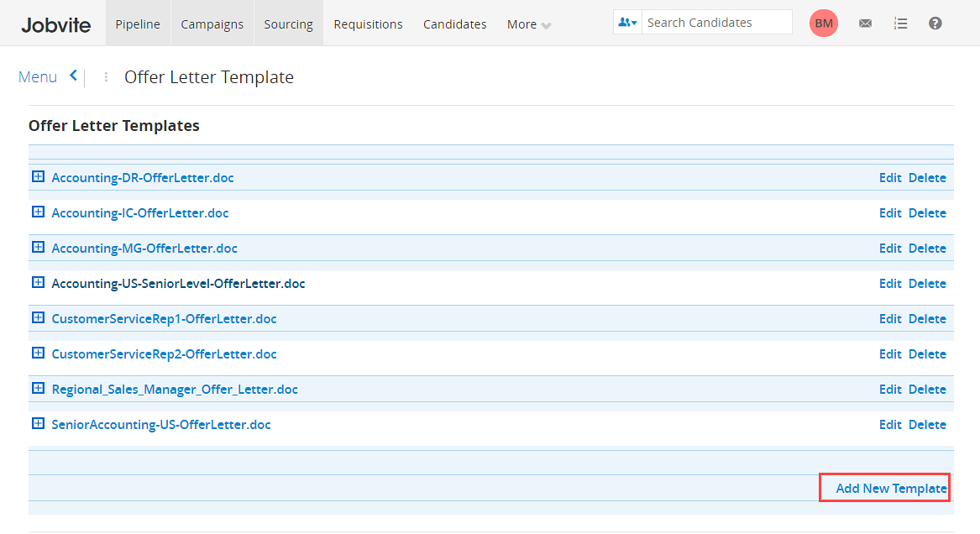Delete the Accounting-IC-OfferLetter template
This screenshot has width=980, height=534.
coord(927,212)
